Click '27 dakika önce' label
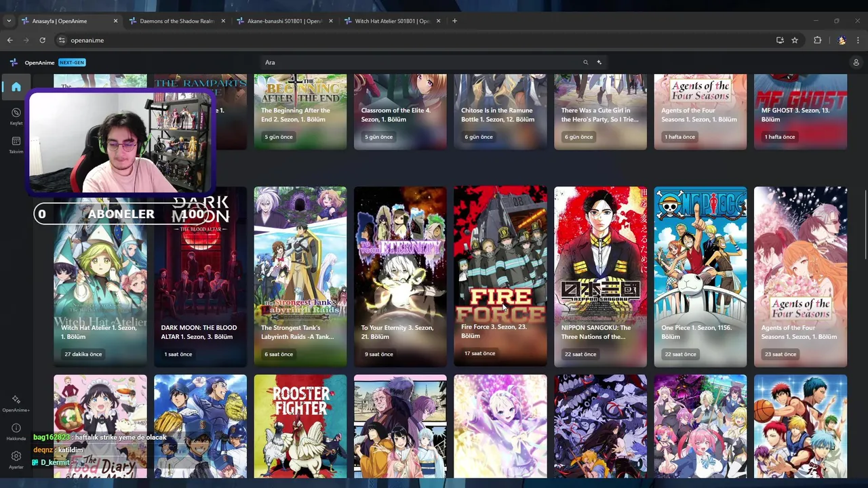This screenshot has height=488, width=868. (x=83, y=354)
